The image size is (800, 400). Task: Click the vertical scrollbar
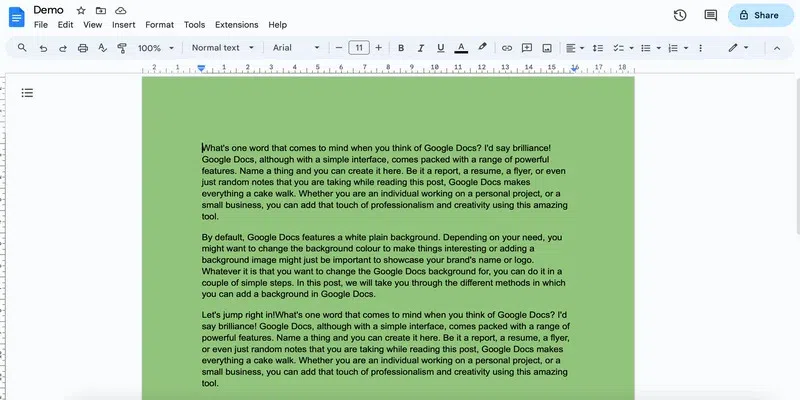coord(797,156)
